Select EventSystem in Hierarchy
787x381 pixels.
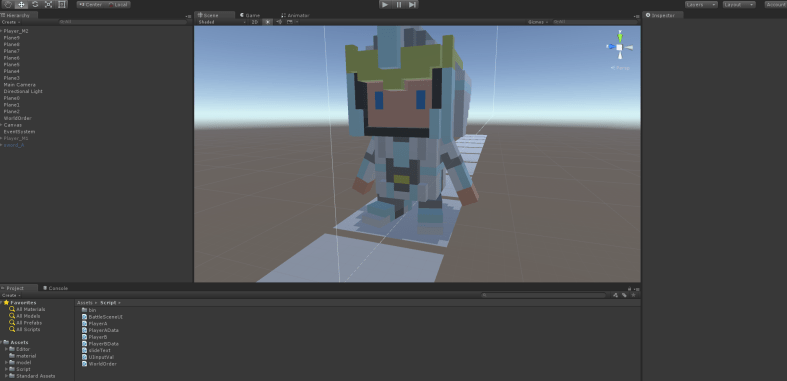[x=19, y=132]
